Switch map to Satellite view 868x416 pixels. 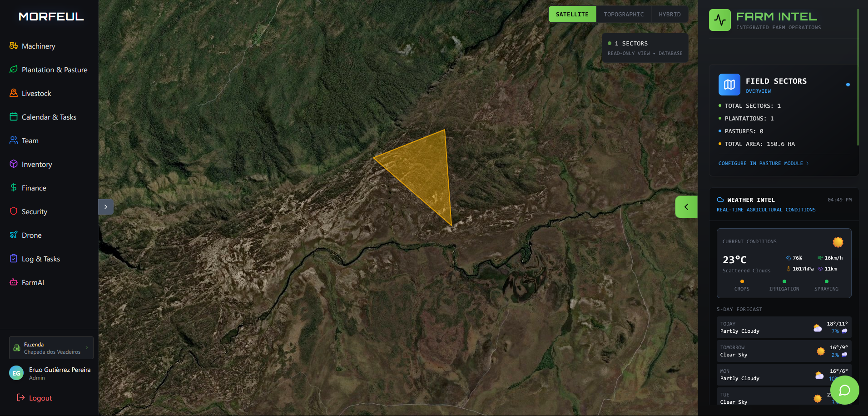pos(572,15)
